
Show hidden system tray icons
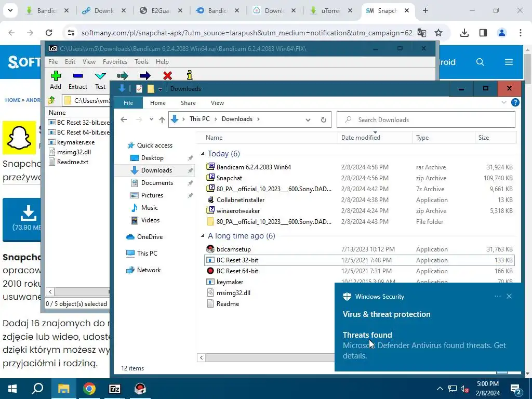pyautogui.click(x=440, y=389)
